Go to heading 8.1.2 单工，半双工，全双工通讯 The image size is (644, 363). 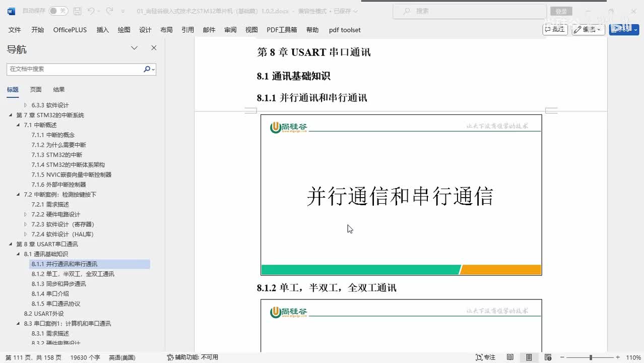pos(73,274)
